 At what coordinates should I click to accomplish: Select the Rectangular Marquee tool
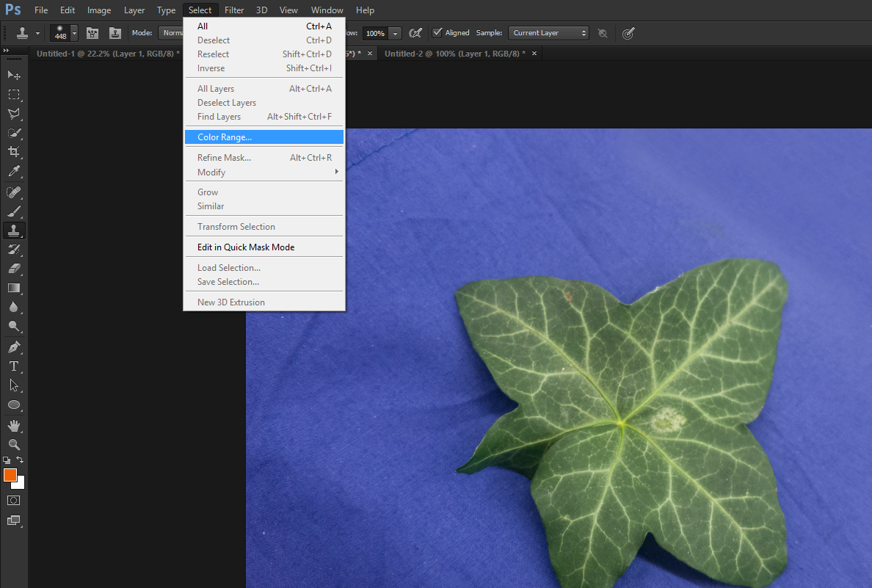click(x=14, y=95)
